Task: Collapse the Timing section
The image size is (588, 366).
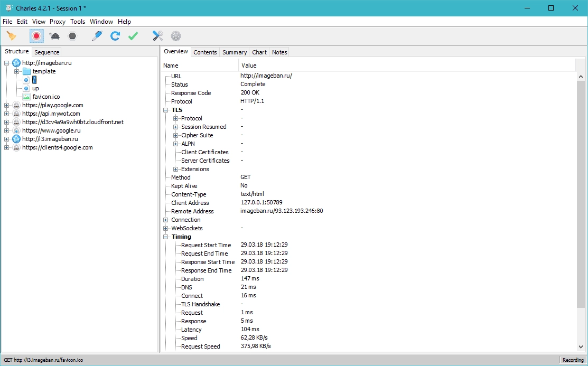Action: [165, 237]
